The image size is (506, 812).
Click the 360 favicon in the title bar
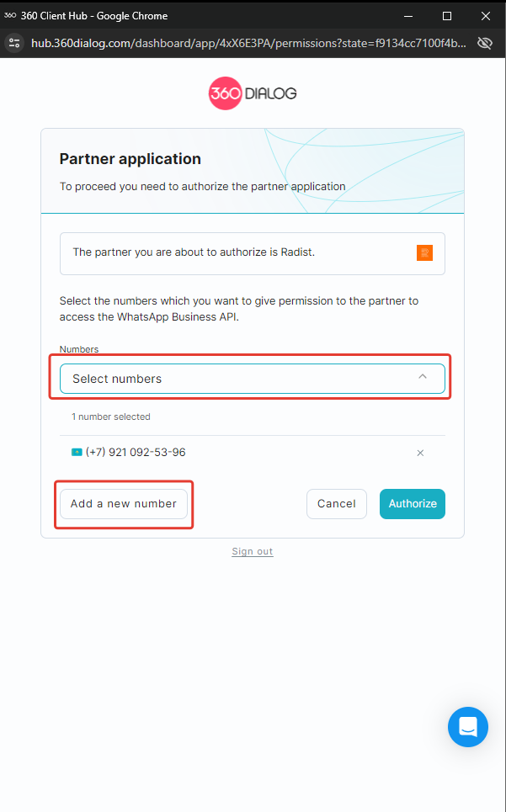(10, 15)
